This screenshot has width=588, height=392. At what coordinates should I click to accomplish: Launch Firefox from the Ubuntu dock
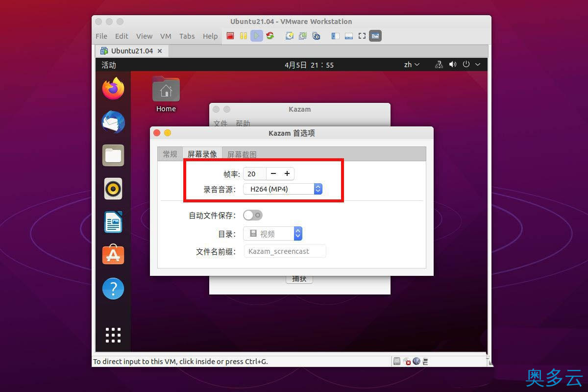pos(113,89)
